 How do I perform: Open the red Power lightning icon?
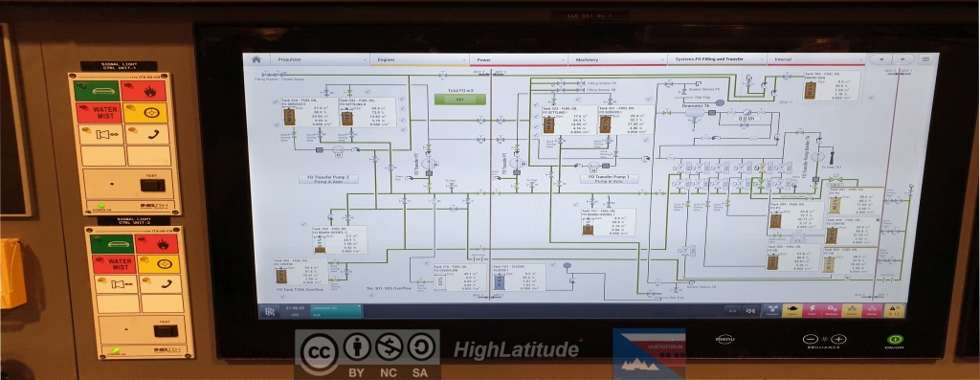(x=812, y=311)
